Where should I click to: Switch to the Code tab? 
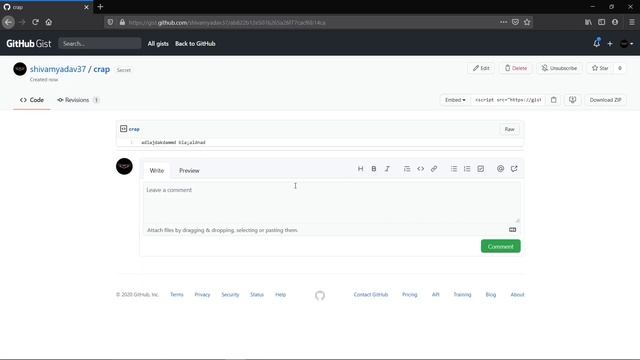[32, 100]
